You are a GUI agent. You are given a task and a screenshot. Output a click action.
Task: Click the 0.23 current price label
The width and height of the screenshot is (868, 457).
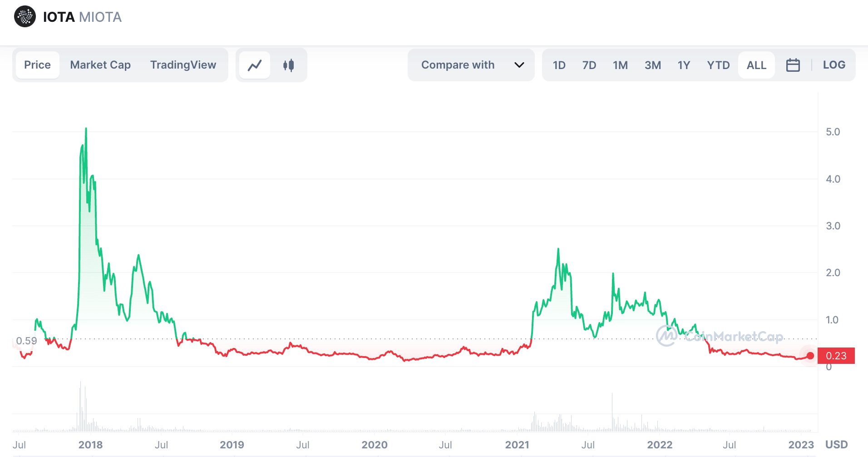(x=836, y=356)
